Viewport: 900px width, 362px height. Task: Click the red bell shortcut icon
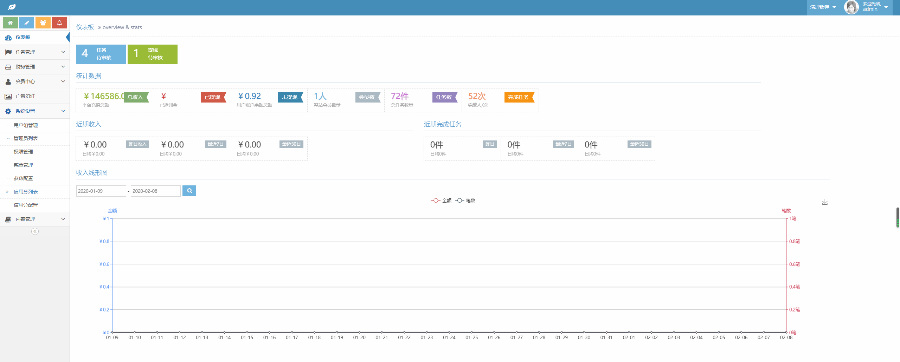59,22
